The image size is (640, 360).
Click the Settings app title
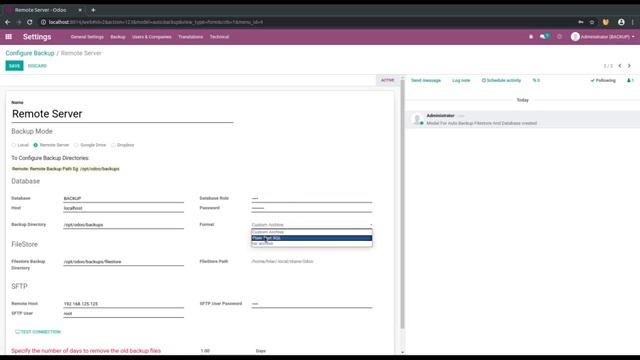[37, 37]
